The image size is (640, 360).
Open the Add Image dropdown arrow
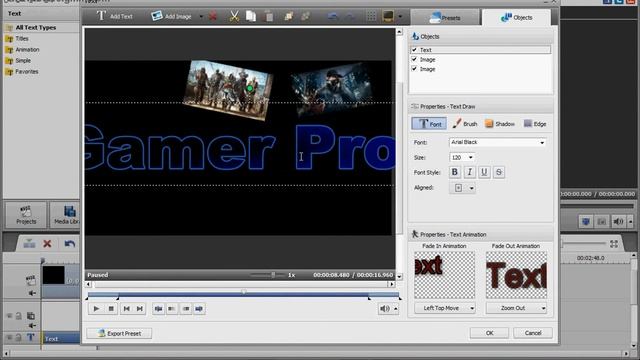pos(201,17)
